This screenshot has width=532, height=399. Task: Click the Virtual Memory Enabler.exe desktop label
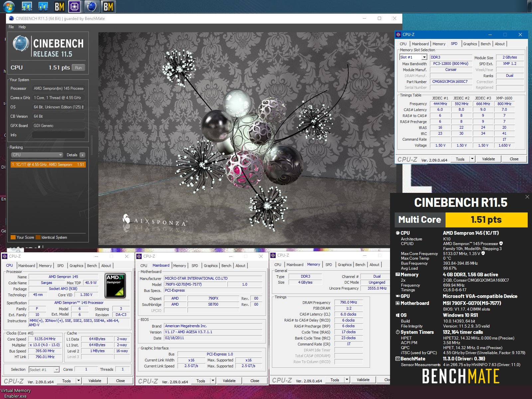[x=15, y=393]
